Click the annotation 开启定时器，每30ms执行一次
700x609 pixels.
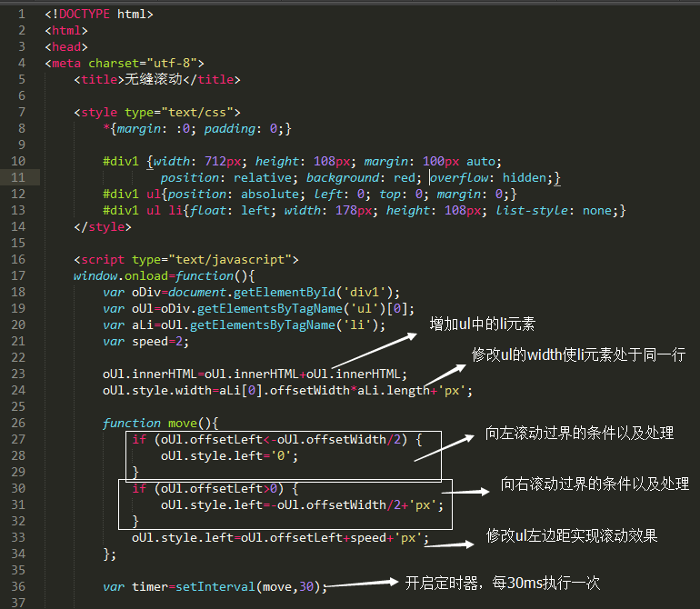[x=503, y=583]
